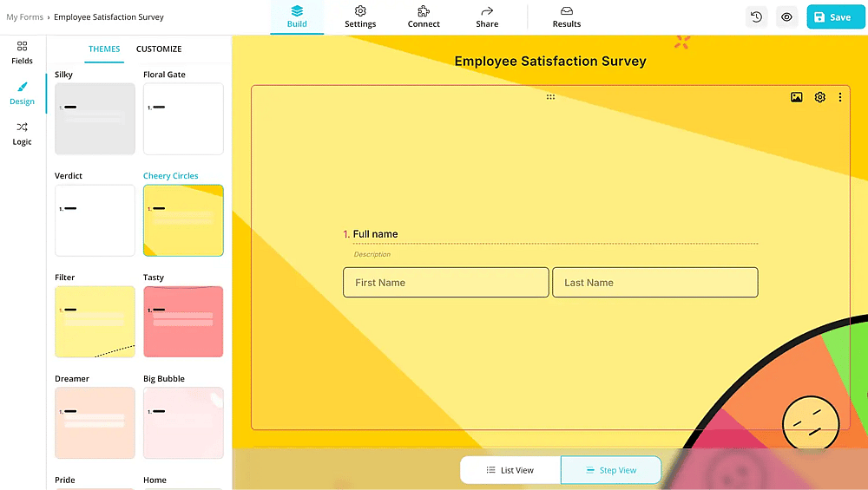Click the field Description placeholder

[372, 254]
